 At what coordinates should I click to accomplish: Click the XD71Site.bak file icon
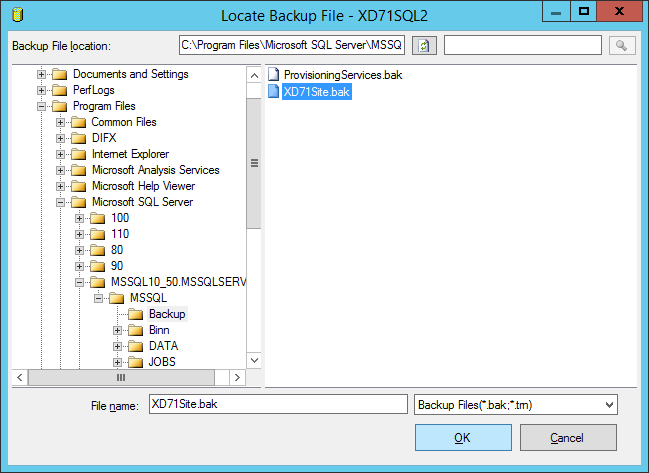274,91
